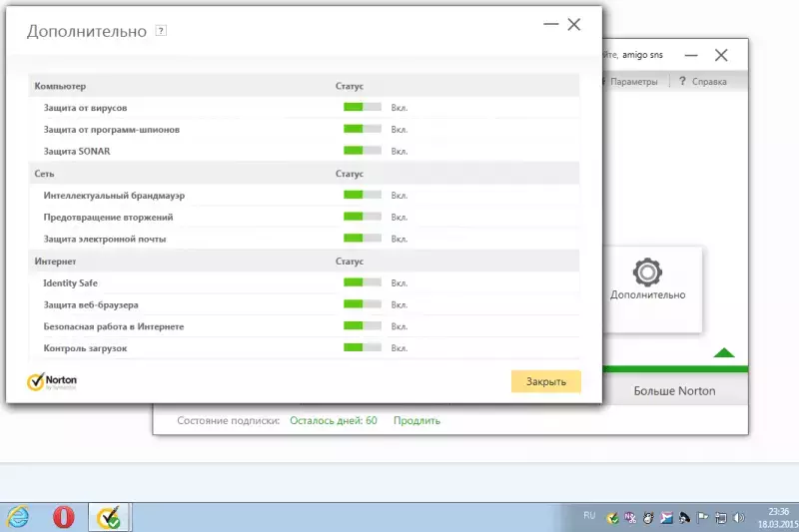This screenshot has height=532, width=799.
Task: Click the Norton taskbar button
Action: point(109,517)
